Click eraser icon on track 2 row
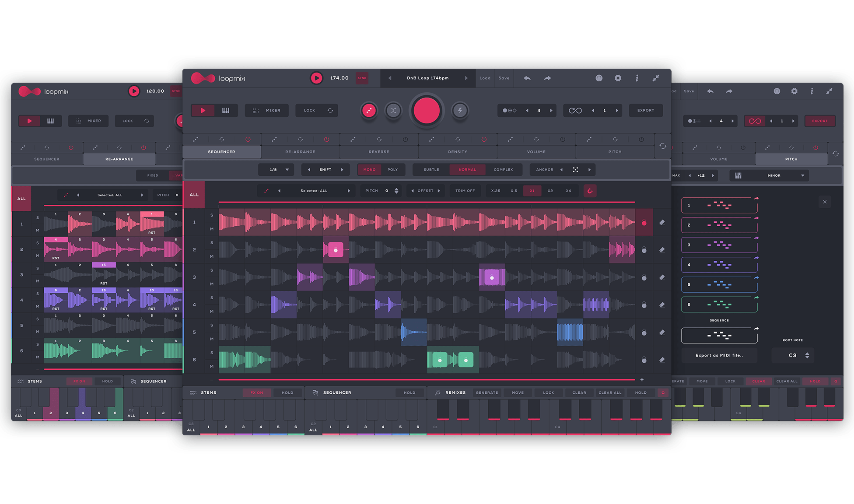Image resolution: width=854 pixels, height=504 pixels. pos(662,250)
